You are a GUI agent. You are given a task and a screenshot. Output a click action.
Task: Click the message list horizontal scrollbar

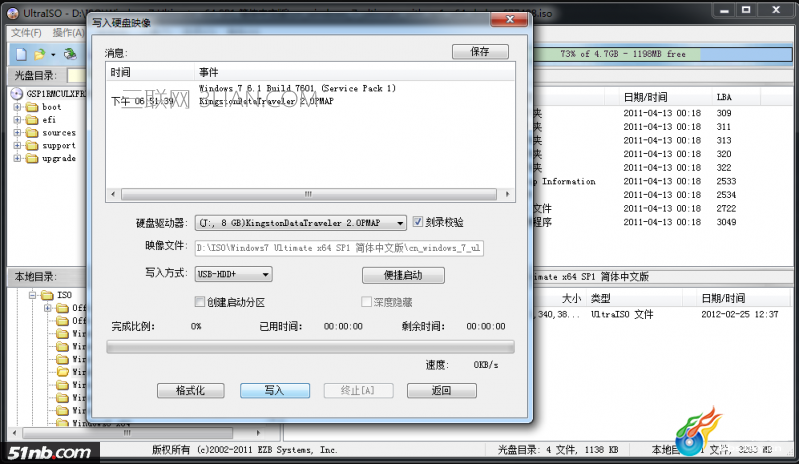pyautogui.click(x=309, y=195)
